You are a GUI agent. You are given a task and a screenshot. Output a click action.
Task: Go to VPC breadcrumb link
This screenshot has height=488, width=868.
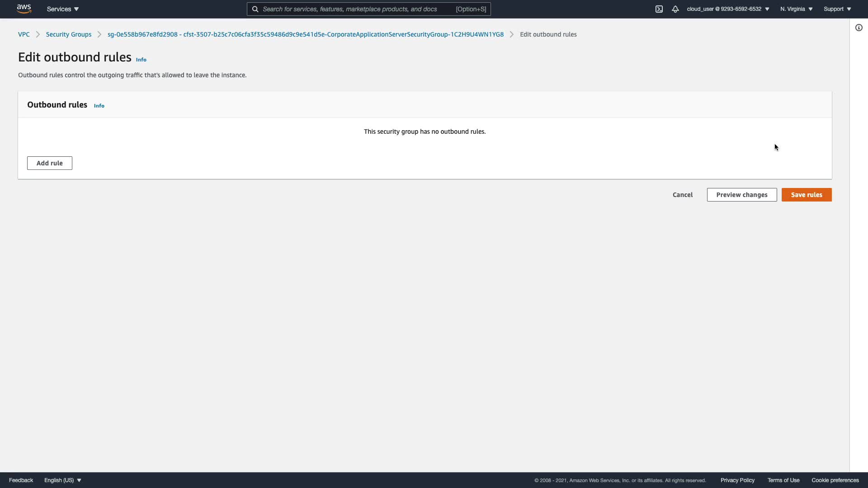point(24,34)
